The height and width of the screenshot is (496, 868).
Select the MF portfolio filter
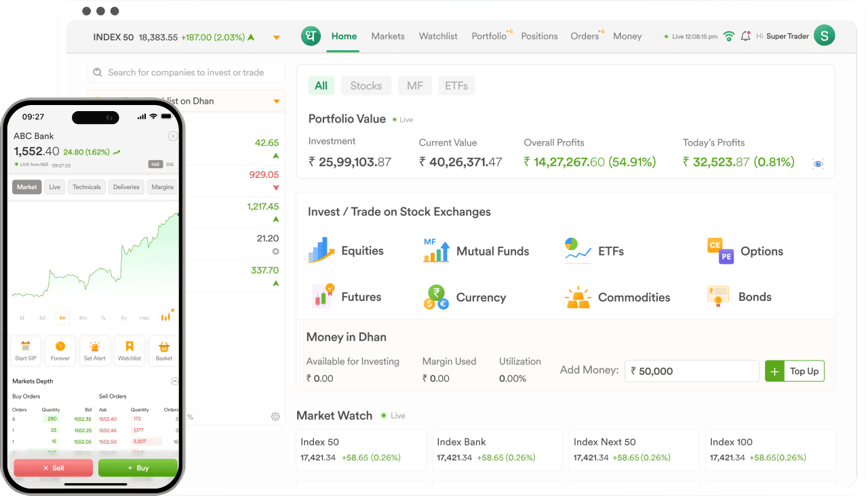[x=415, y=85]
